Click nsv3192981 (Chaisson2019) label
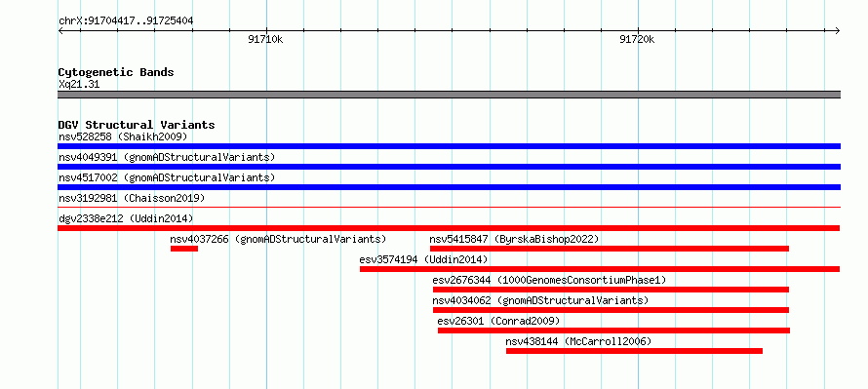Screen dimensions: 868x389 pyautogui.click(x=132, y=198)
